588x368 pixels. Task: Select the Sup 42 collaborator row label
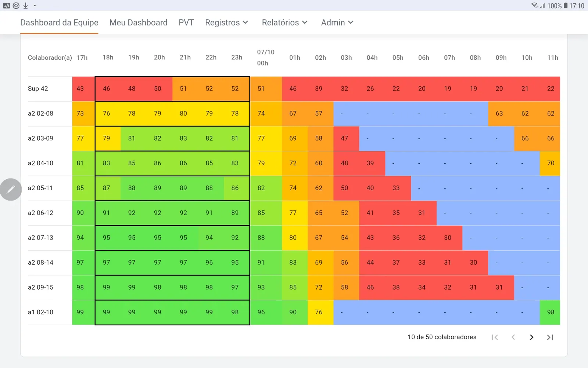(38, 89)
